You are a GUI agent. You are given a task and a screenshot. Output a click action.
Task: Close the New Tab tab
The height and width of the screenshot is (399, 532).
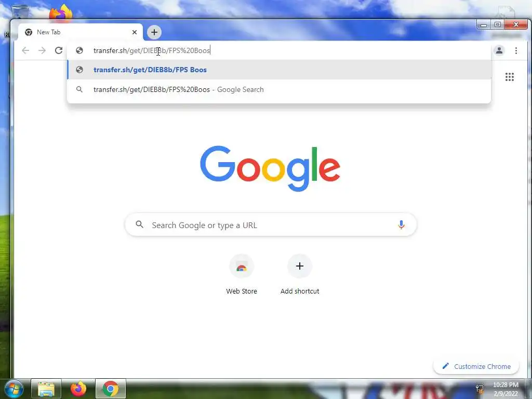[x=135, y=32]
